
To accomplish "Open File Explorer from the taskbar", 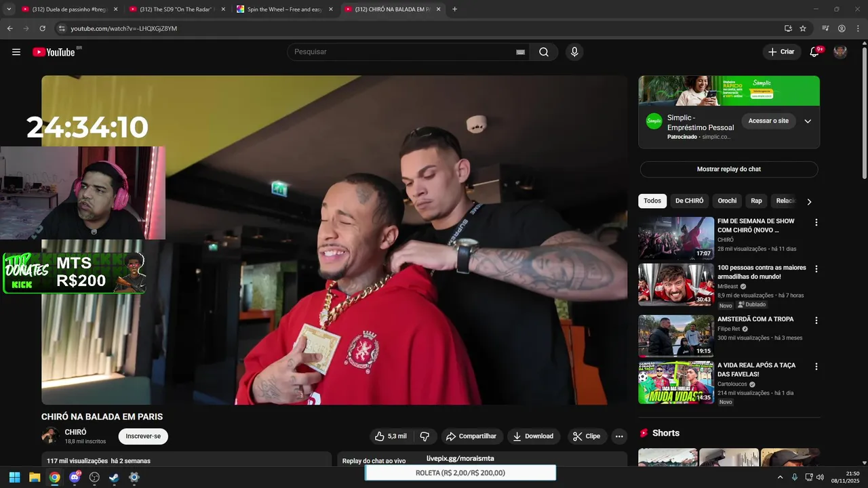I will click(x=35, y=477).
